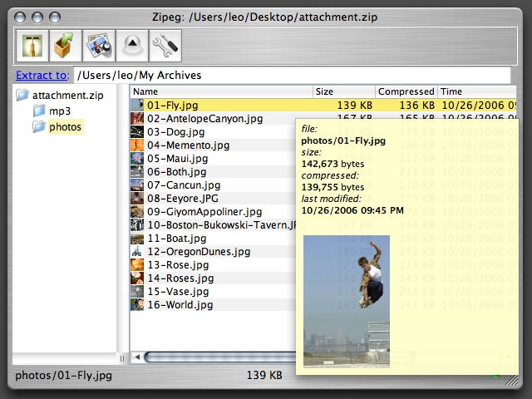This screenshot has width=532, height=399.
Task: Click the Extract to link
Action: pos(42,75)
